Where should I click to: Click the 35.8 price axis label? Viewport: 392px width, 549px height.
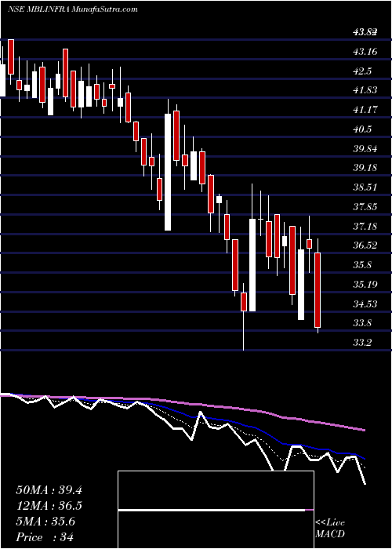[x=362, y=265]
